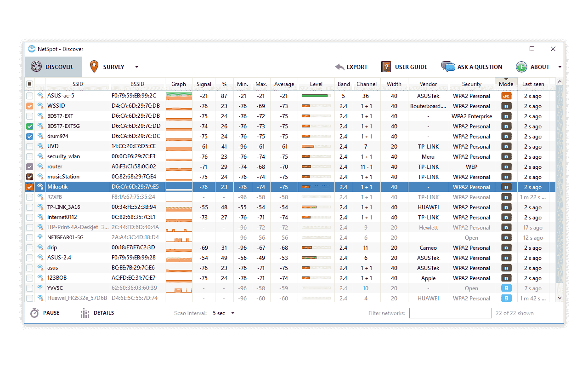Switch to the Discover mode

coord(53,67)
